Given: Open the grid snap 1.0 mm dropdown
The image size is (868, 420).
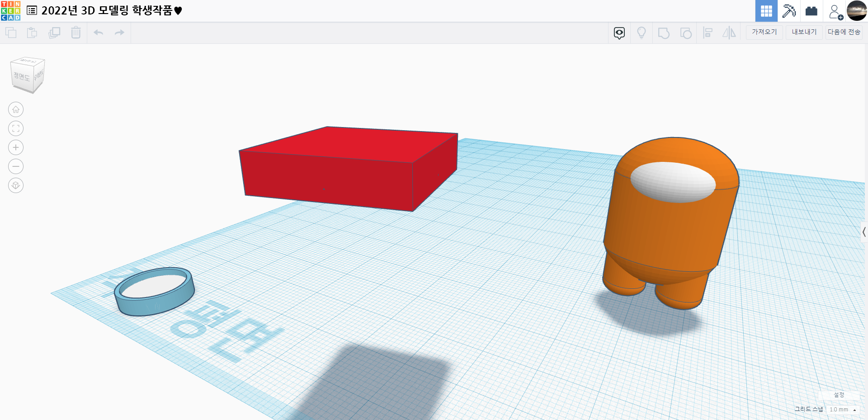Looking at the screenshot, I should click(843, 410).
